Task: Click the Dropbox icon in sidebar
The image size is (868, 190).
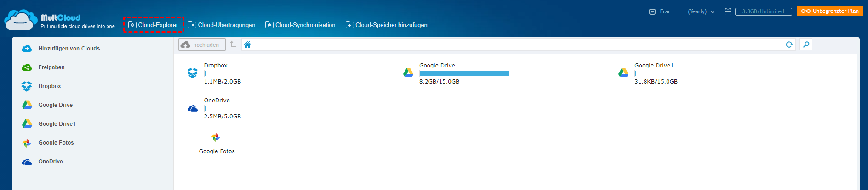Action: click(x=27, y=86)
